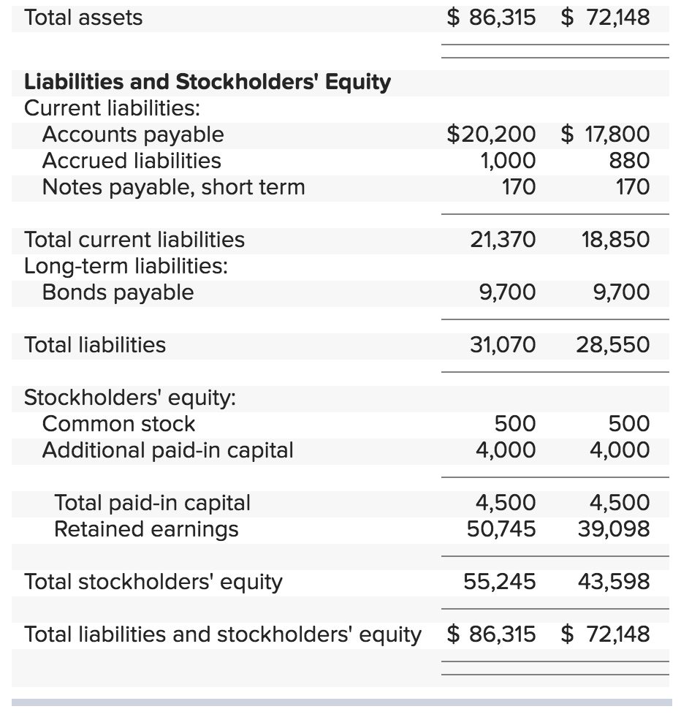Image resolution: width=700 pixels, height=728 pixels.
Task: Click the Notes payable, short term label
Action: tap(173, 187)
